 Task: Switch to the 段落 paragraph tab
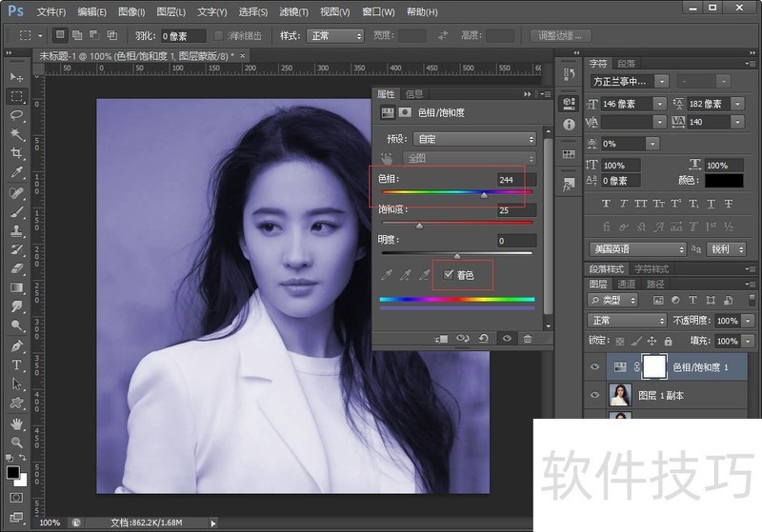tap(626, 64)
